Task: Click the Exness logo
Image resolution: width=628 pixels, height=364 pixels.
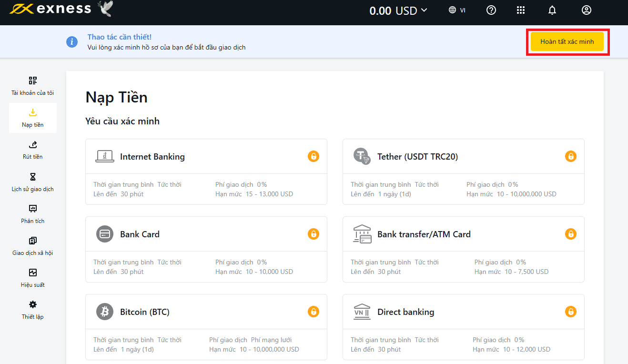Action: coord(50,9)
